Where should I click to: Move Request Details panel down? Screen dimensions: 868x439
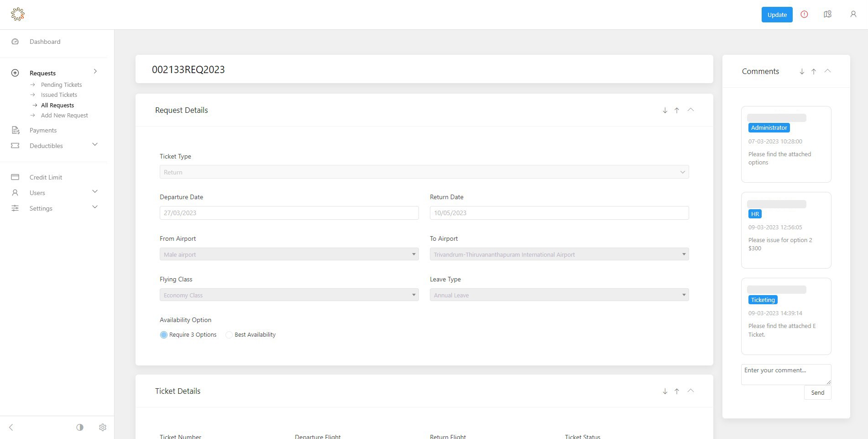coord(665,111)
